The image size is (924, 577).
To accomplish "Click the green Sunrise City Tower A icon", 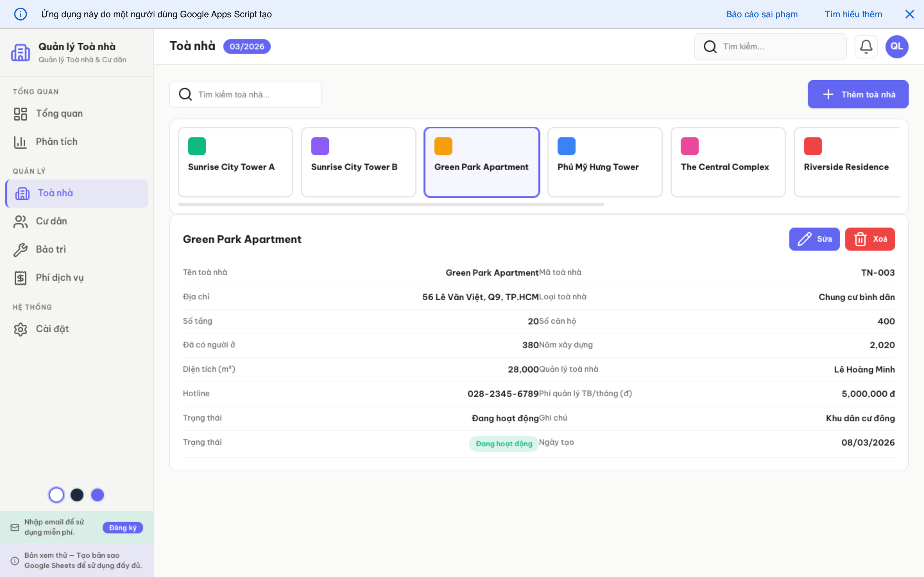I will (197, 146).
